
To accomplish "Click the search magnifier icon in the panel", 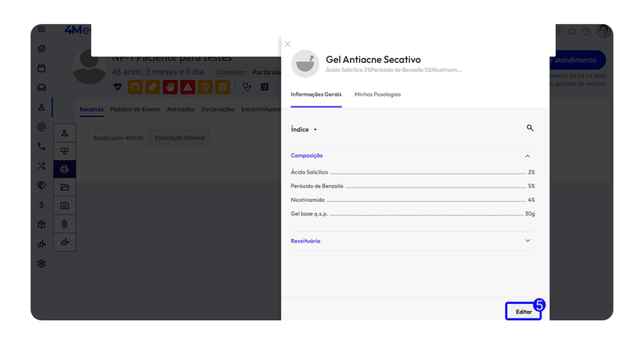I will pos(530,128).
